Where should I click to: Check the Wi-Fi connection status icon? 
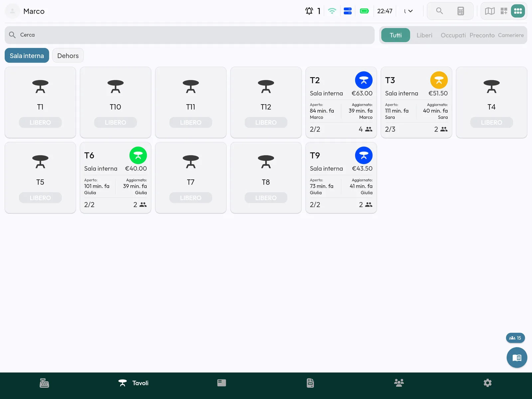[x=332, y=11]
